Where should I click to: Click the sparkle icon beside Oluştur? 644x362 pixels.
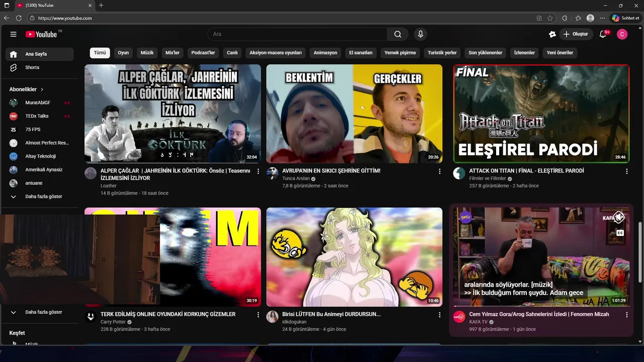coord(552,34)
